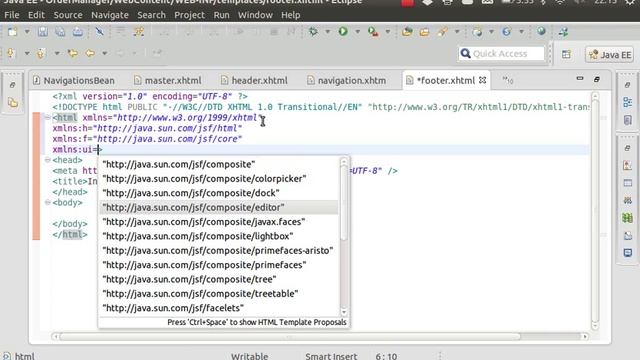Open the Back history dropdown arrow
The image size is (640, 360).
104,53
